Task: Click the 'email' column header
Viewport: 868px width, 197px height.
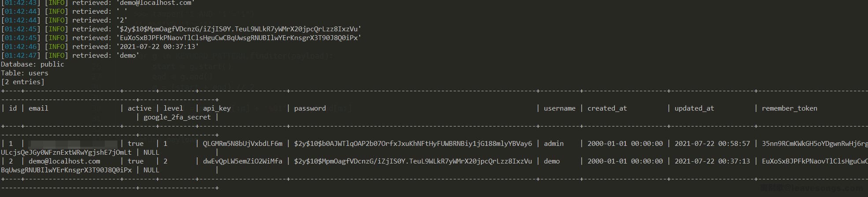Action: [x=38, y=108]
